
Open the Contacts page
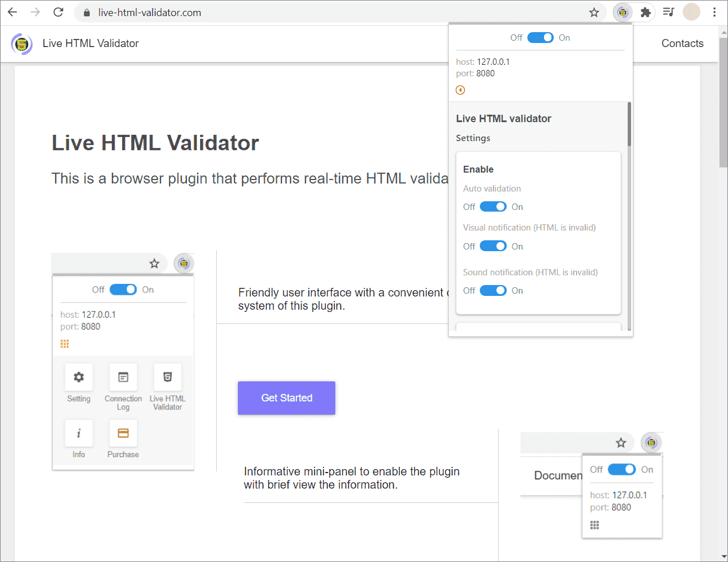click(682, 44)
